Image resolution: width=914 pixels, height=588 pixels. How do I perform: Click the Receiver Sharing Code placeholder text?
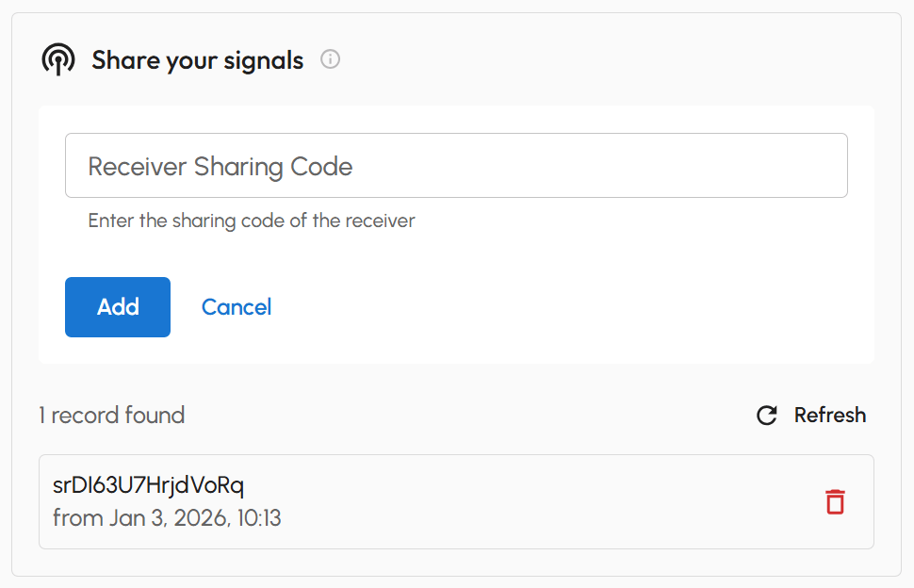click(x=220, y=167)
